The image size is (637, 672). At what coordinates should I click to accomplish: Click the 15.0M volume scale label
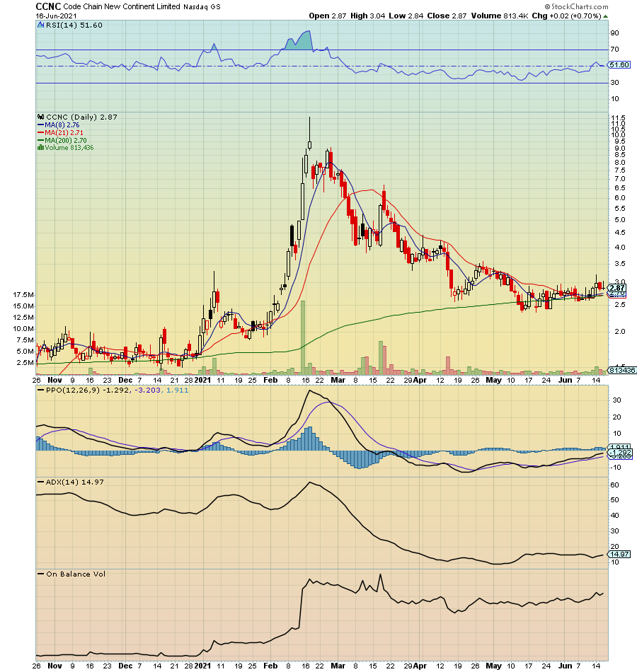pyautogui.click(x=23, y=306)
